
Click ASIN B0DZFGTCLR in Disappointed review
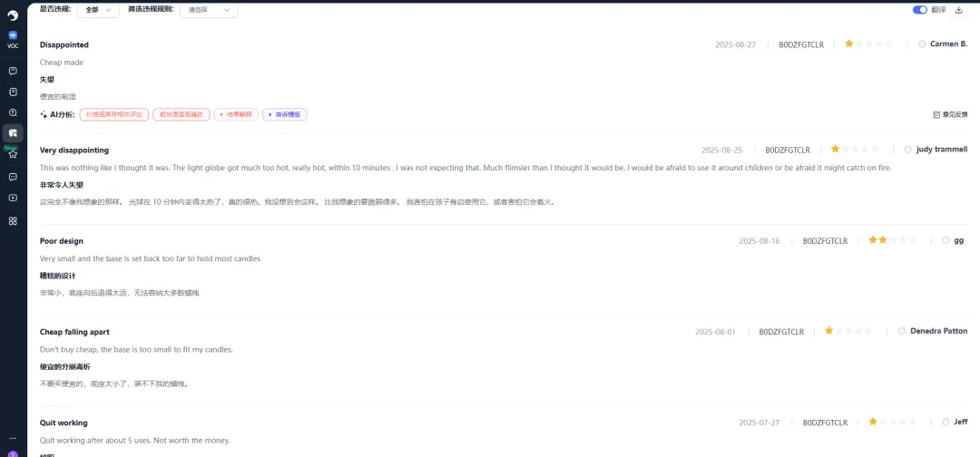801,45
